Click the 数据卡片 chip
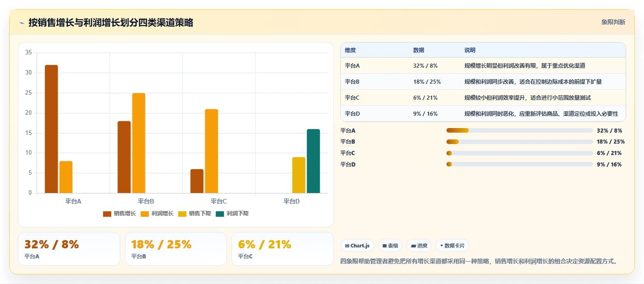The image size is (644, 284). tap(452, 246)
